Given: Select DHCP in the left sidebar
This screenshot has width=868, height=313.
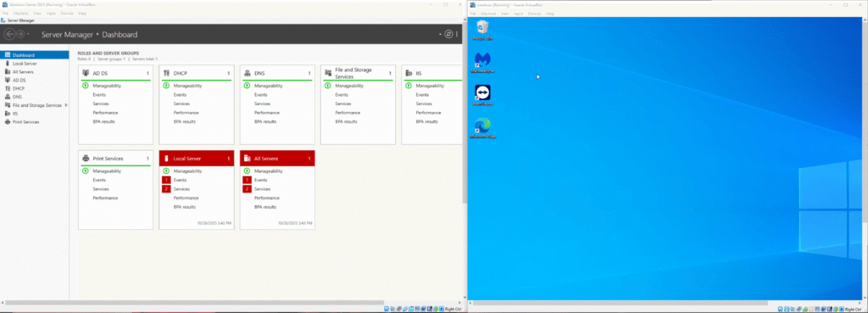Looking at the screenshot, I should (x=34, y=88).
